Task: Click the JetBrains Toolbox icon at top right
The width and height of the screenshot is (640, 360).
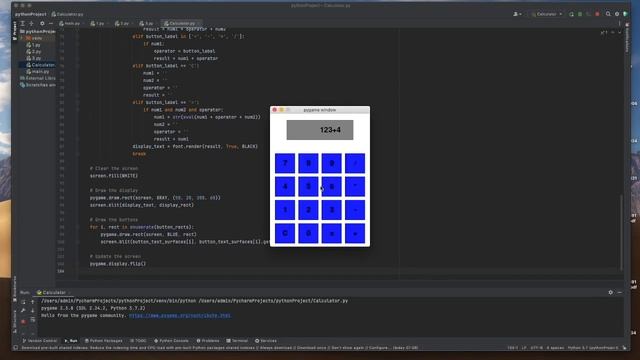Action: 625,14
